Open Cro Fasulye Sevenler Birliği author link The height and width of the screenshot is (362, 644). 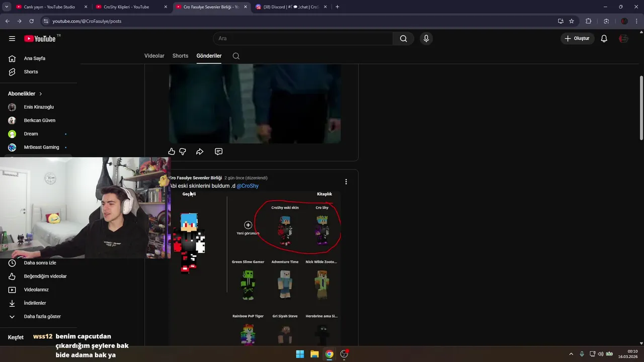click(196, 178)
